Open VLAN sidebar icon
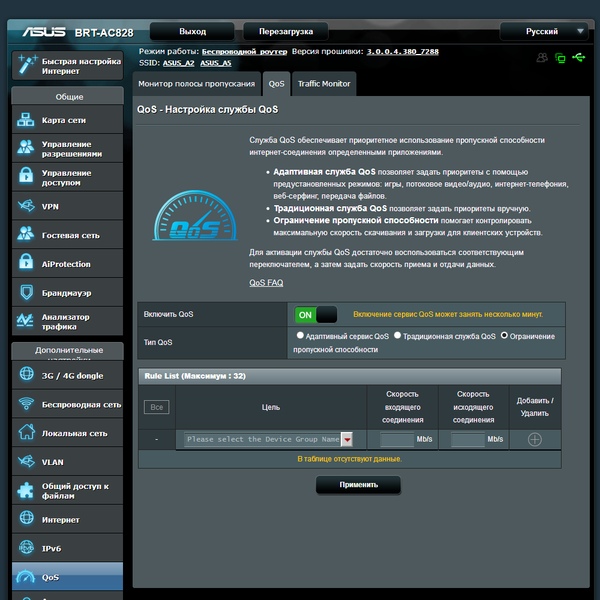The height and width of the screenshot is (600, 600). point(26,461)
